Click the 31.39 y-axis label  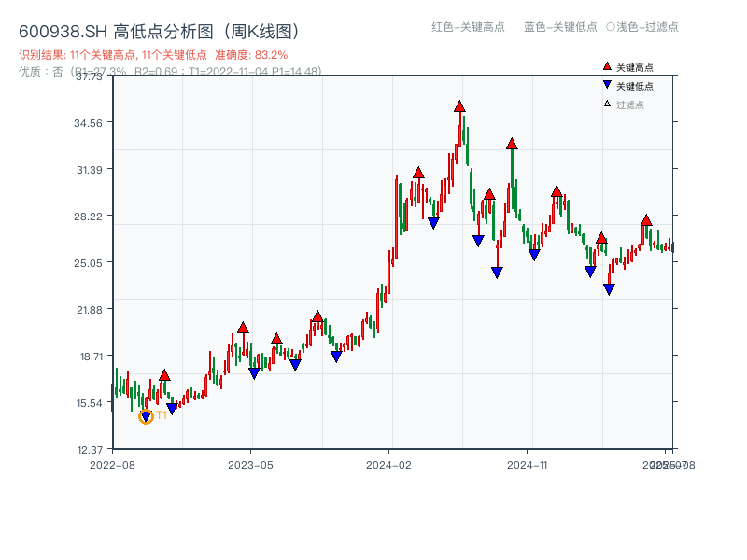90,170
